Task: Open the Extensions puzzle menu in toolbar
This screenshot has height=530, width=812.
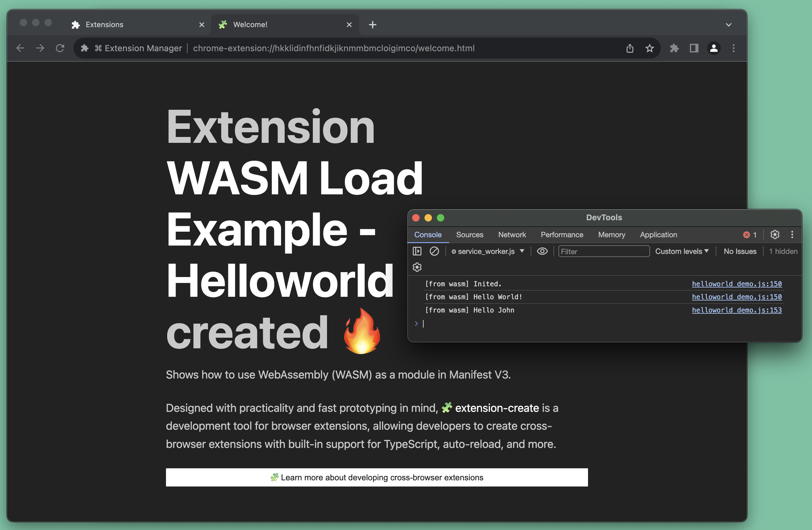Action: coord(674,48)
